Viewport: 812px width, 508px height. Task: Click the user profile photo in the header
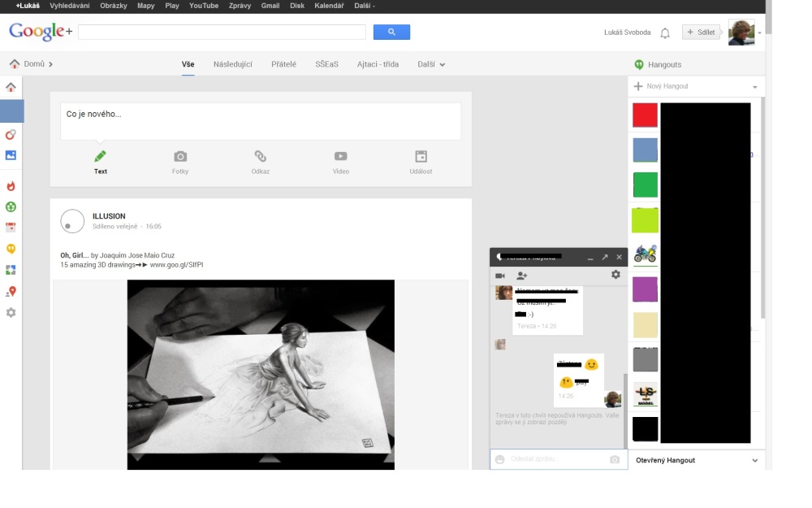741,33
